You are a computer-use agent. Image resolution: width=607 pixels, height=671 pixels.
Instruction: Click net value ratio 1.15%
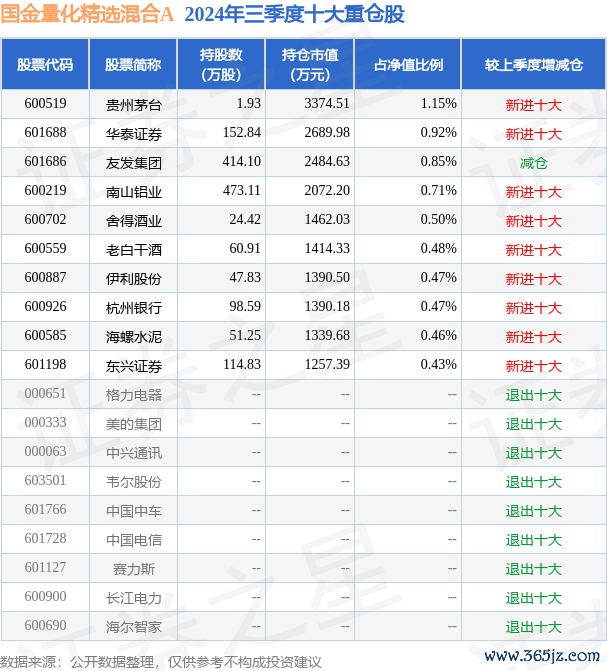click(438, 104)
